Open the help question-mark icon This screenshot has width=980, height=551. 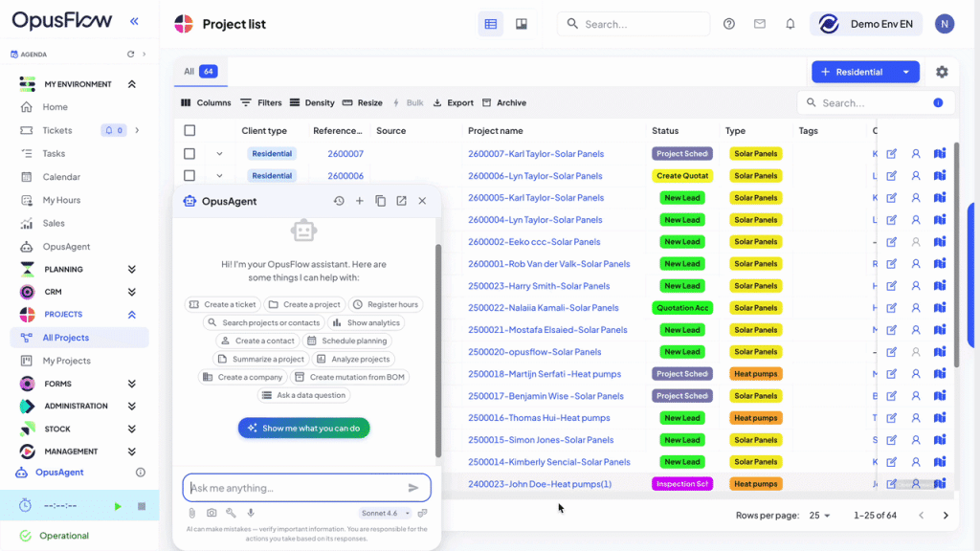point(728,24)
